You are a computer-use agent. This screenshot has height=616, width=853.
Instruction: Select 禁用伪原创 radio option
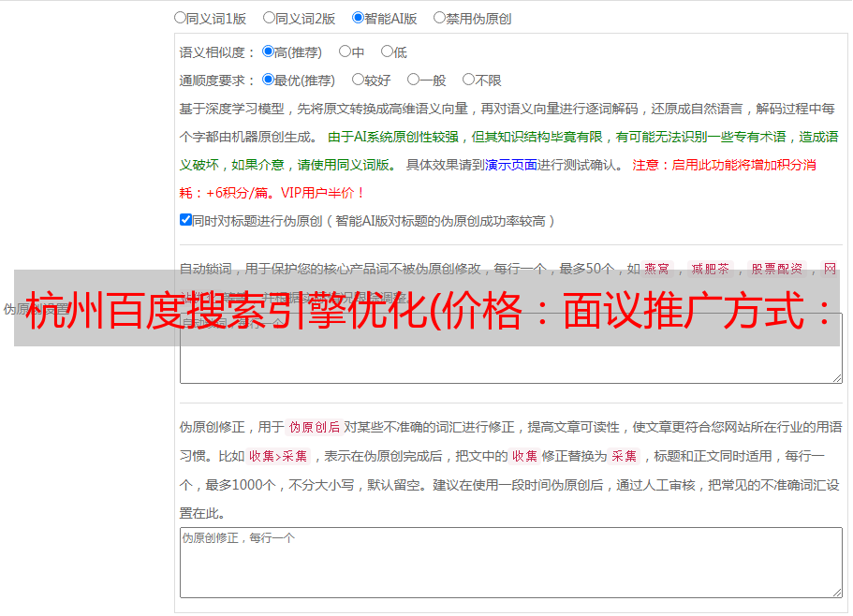click(439, 18)
